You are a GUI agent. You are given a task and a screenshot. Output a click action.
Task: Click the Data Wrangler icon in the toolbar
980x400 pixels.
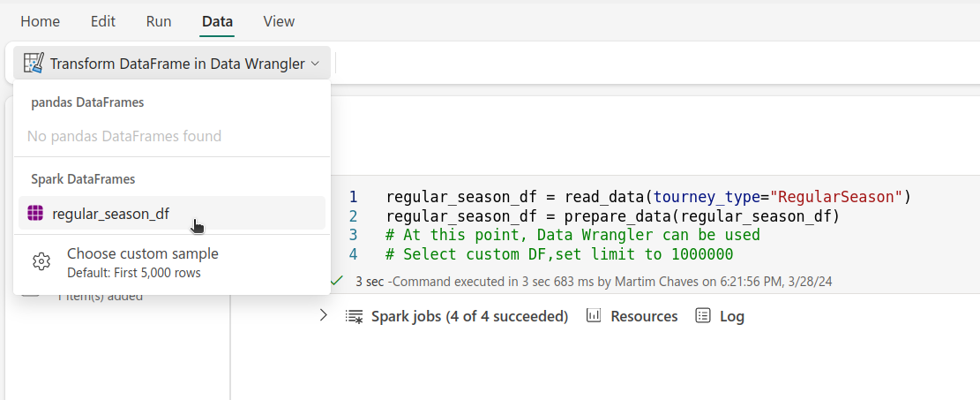tap(34, 64)
